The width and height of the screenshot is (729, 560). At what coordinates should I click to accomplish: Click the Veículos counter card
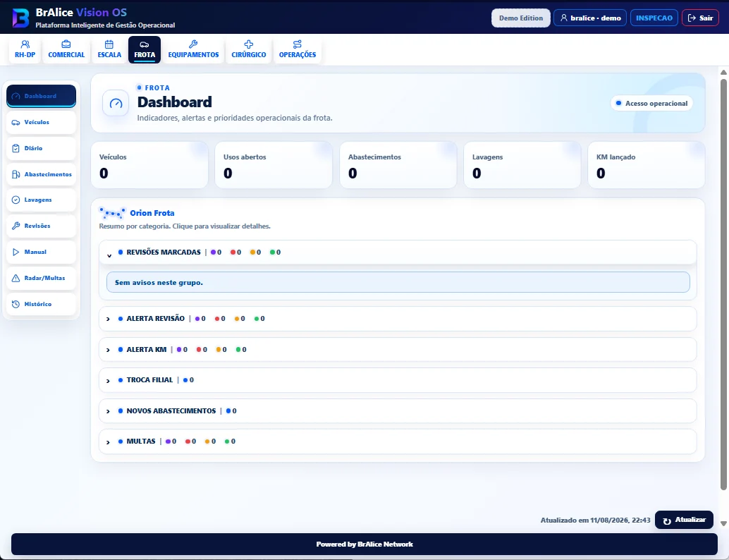(x=149, y=165)
